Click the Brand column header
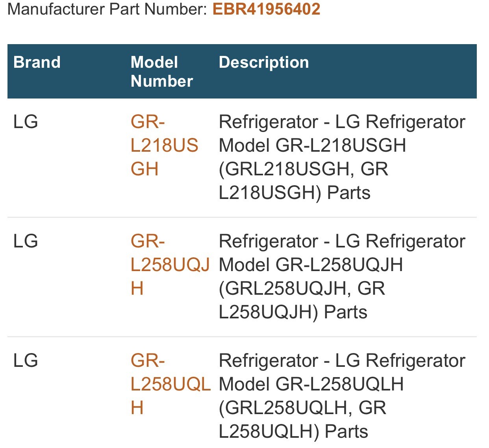The height and width of the screenshot is (448, 489). [x=37, y=62]
